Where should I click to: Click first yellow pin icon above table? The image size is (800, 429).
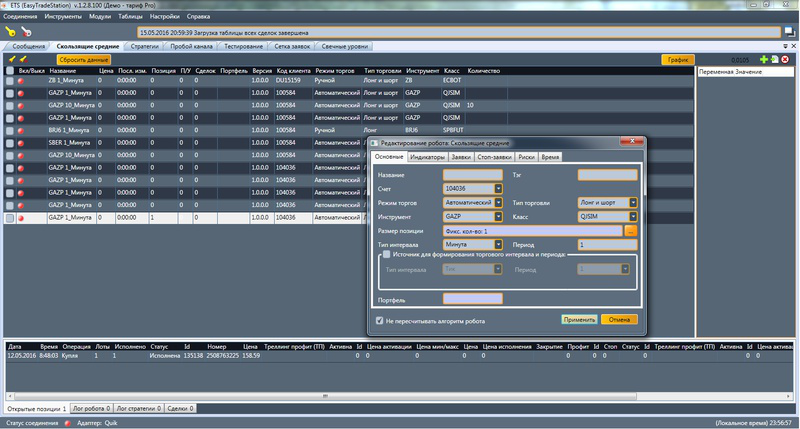pos(11,60)
